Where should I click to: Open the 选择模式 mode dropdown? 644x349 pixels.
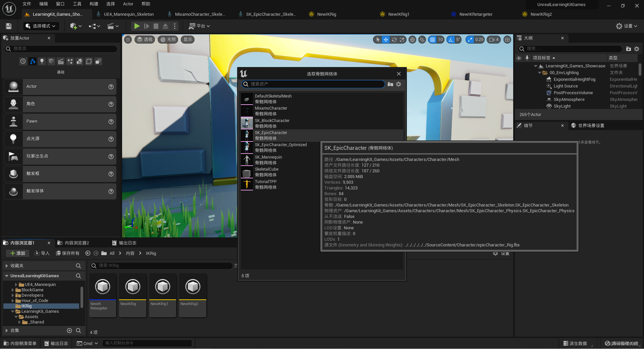pos(41,26)
